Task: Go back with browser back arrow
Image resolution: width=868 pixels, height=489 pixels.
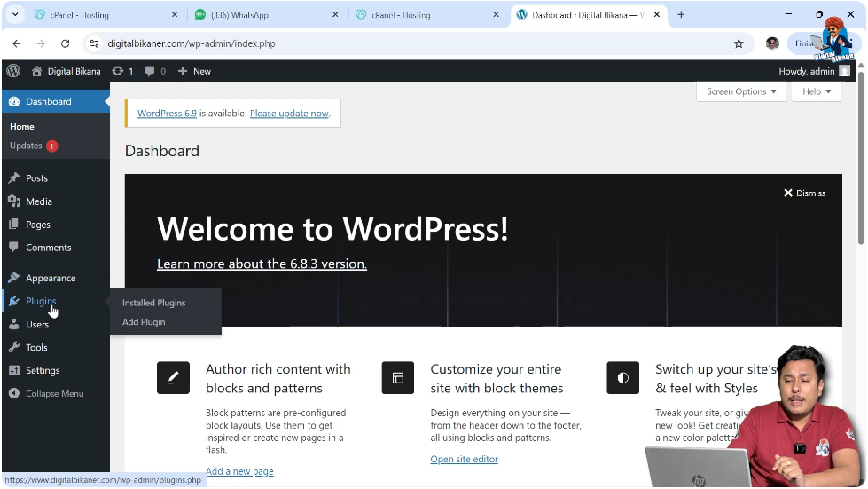Action: (x=17, y=43)
